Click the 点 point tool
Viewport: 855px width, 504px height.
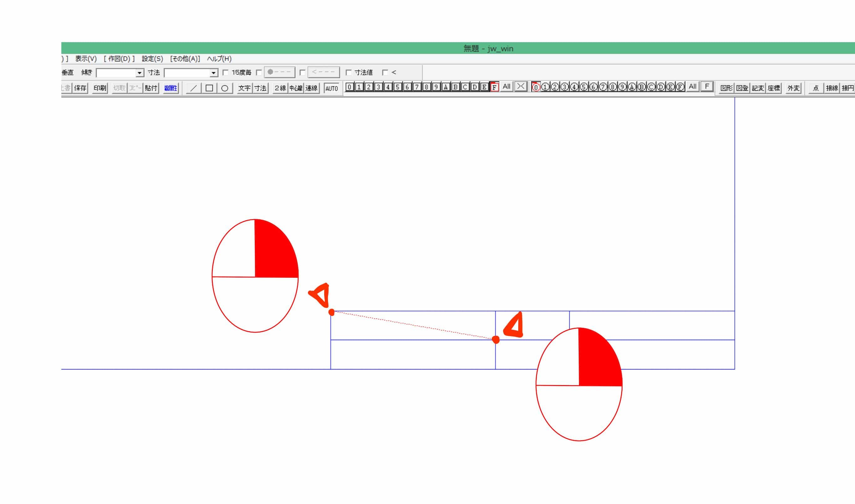point(816,88)
